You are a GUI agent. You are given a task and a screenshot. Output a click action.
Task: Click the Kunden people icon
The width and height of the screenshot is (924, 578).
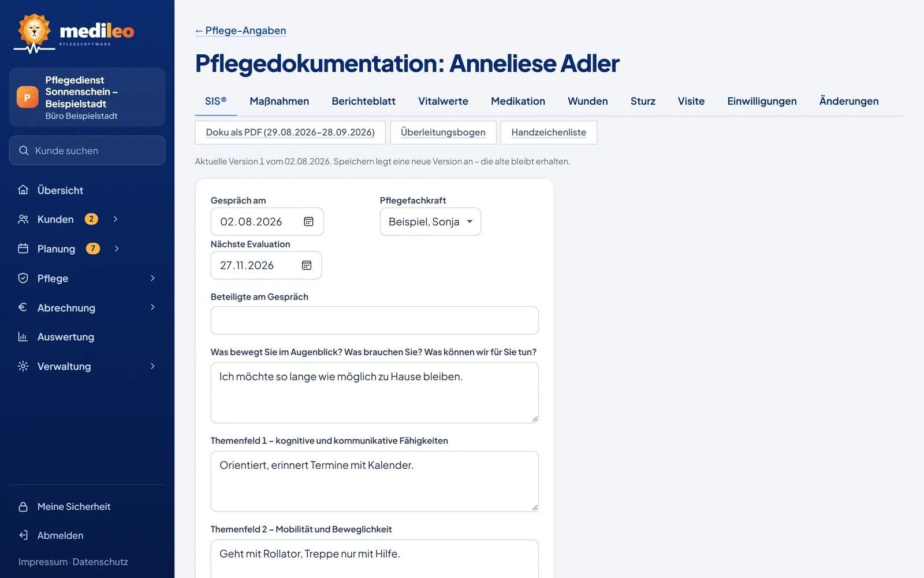[x=23, y=219]
